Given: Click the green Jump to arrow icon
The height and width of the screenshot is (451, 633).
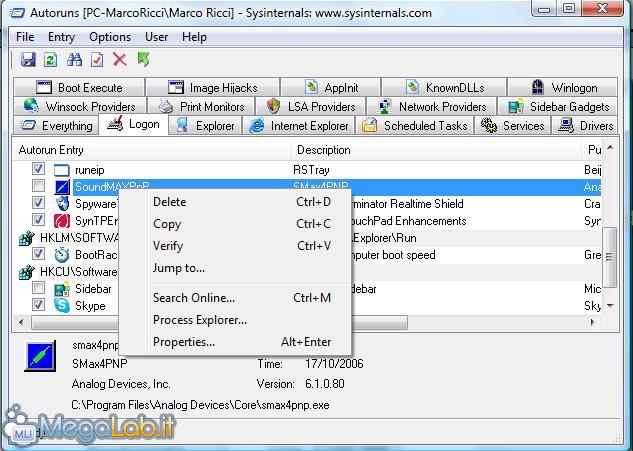Looking at the screenshot, I should coord(143,59).
